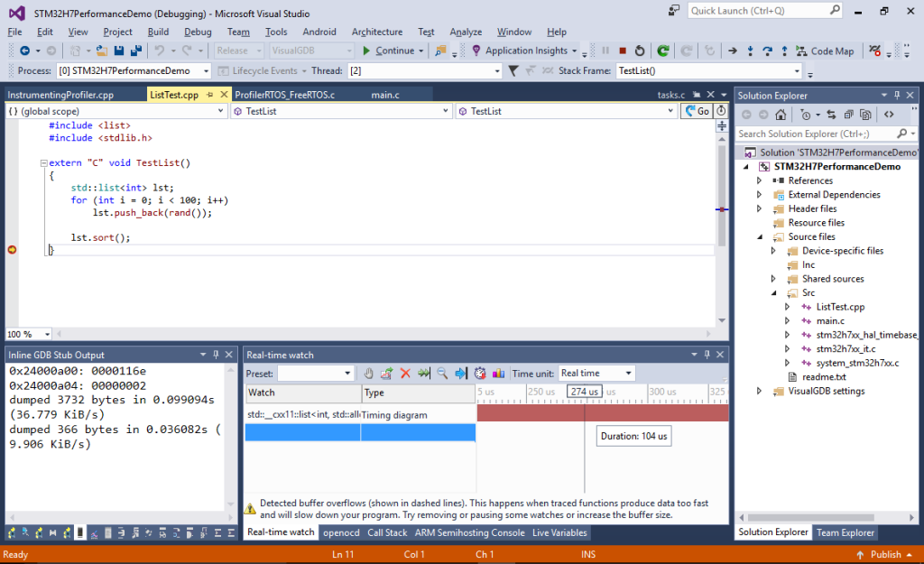
Task: Select the pause watch icon in Real-time watch
Action: pyautogui.click(x=370, y=373)
